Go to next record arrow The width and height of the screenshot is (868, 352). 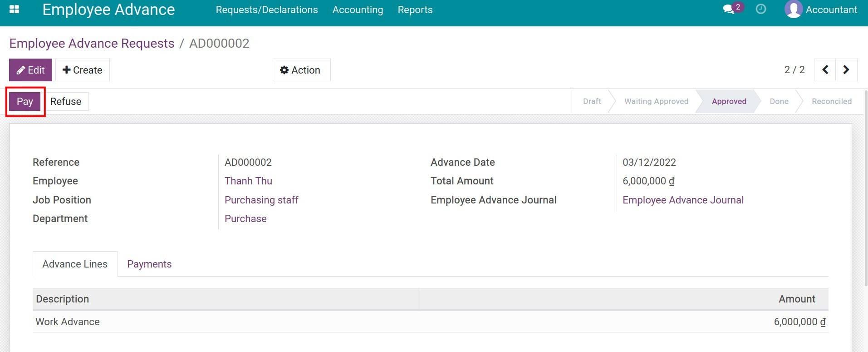[846, 70]
